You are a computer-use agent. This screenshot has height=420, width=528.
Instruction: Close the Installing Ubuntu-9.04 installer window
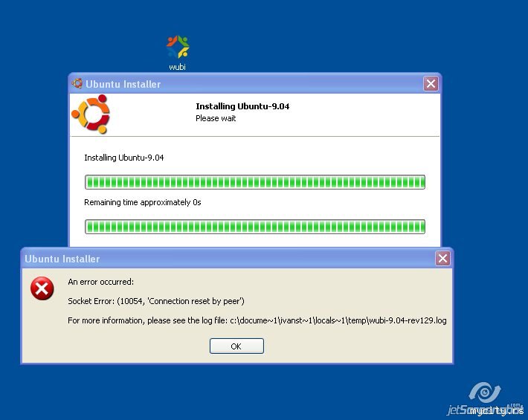(431, 84)
